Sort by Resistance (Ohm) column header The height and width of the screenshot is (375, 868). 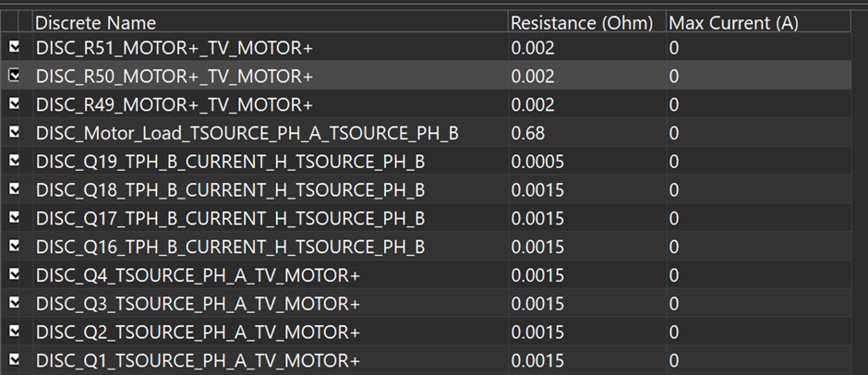[583, 22]
